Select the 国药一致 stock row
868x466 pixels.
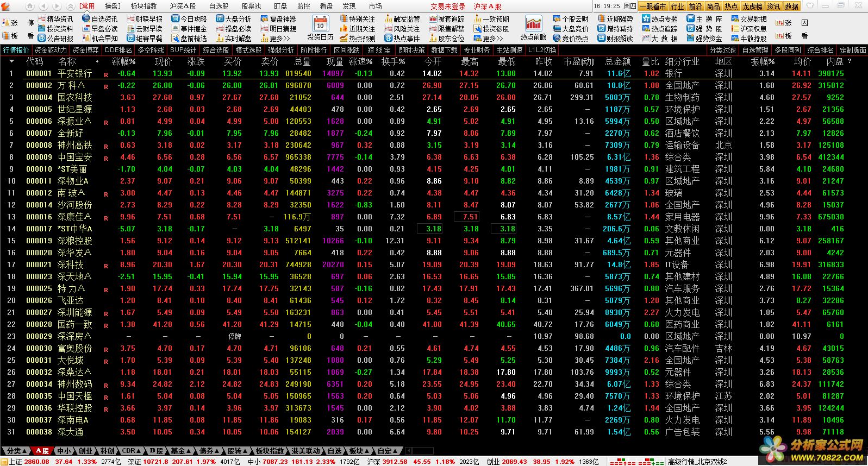pos(434,324)
